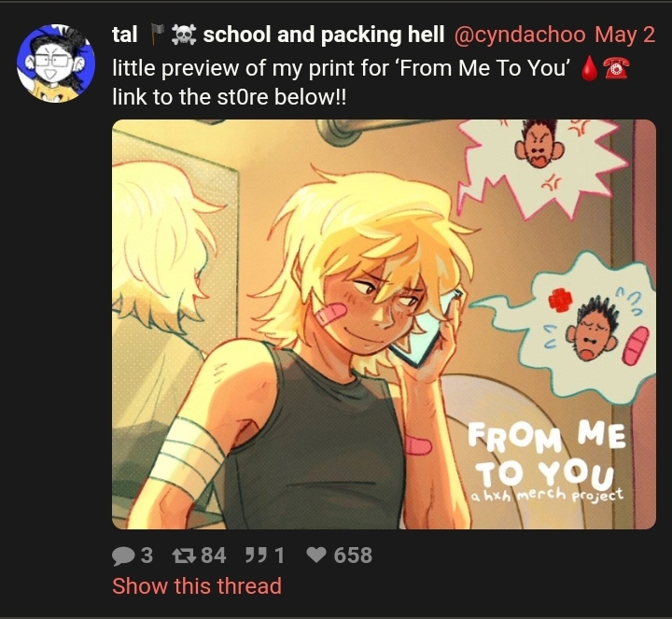Open the @cyndachoo handle link
The image size is (672, 619).
click(520, 35)
